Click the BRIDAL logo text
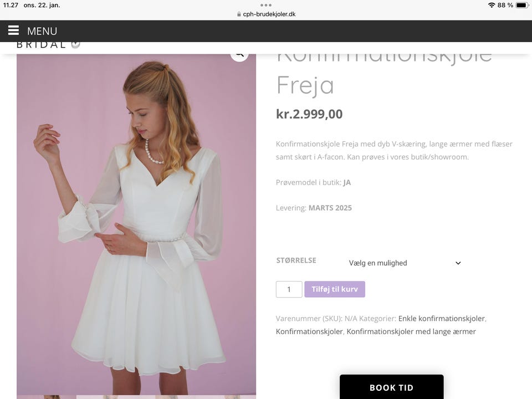This screenshot has height=399, width=532. [41, 45]
